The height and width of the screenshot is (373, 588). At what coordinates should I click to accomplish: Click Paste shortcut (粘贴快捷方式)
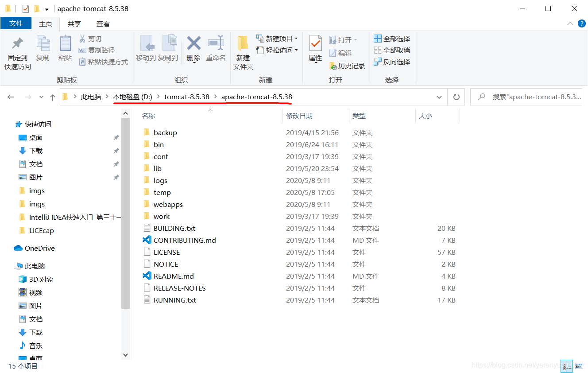coord(103,62)
